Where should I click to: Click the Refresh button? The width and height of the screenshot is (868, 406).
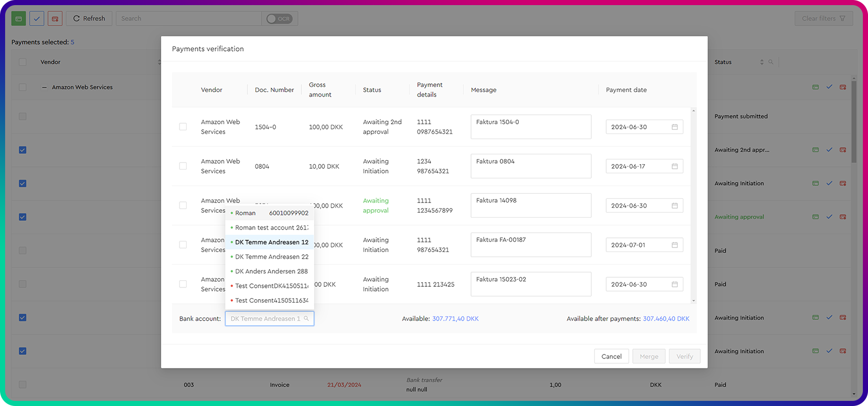(x=89, y=18)
